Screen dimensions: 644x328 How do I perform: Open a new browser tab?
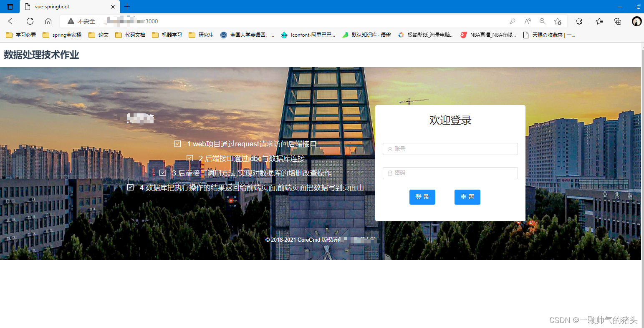pyautogui.click(x=127, y=7)
